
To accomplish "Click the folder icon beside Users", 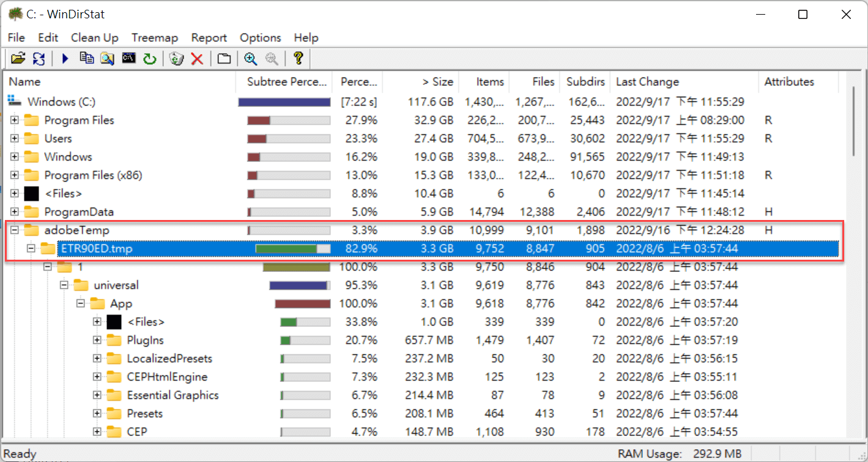I will pos(32,139).
